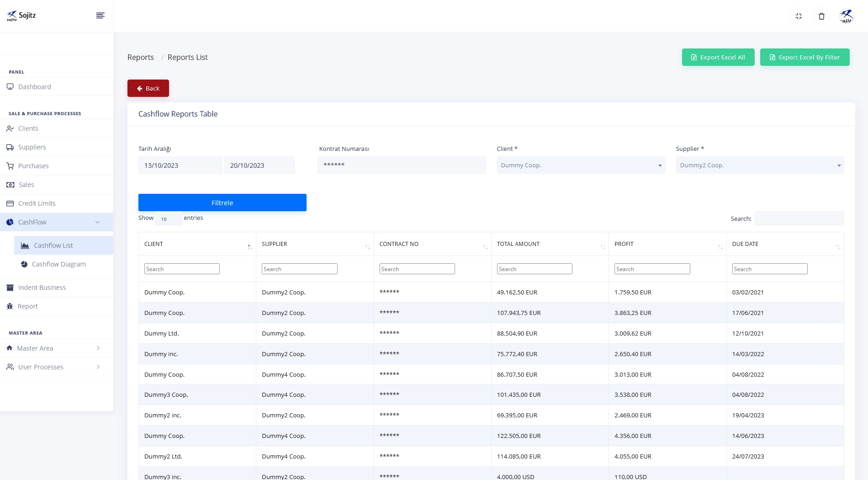The height and width of the screenshot is (480, 868).
Task: Go to Suppliers in the sidebar
Action: coord(57,147)
